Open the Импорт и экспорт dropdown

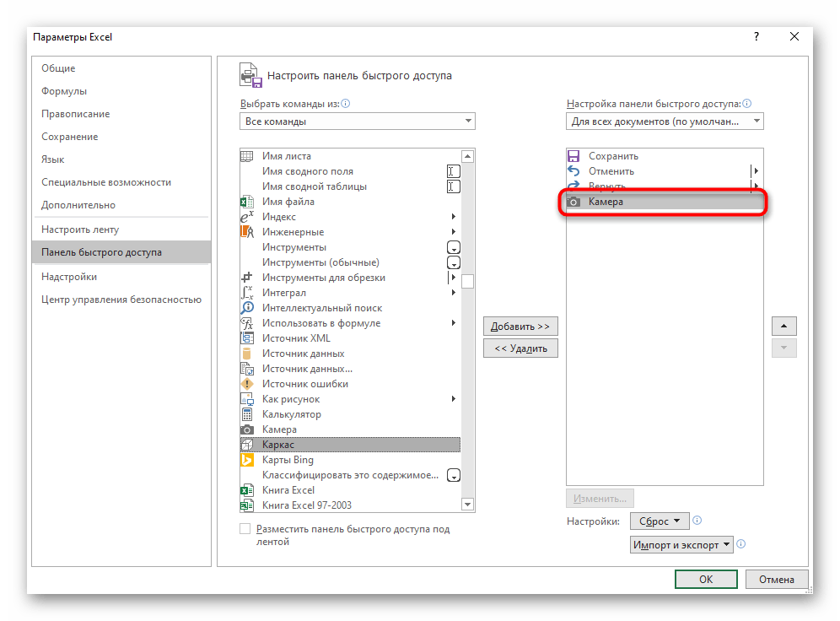coord(681,544)
